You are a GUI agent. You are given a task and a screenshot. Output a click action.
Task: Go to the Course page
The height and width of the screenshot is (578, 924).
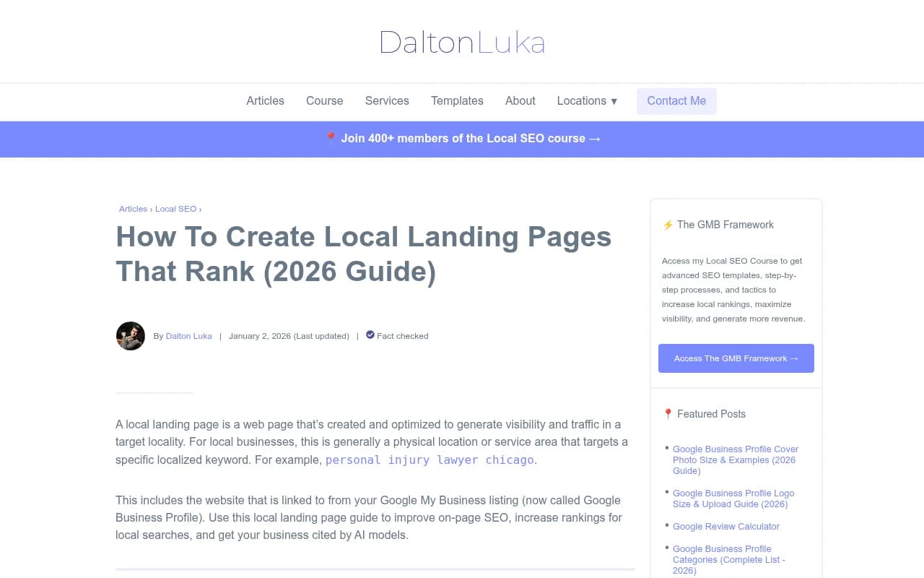point(324,101)
